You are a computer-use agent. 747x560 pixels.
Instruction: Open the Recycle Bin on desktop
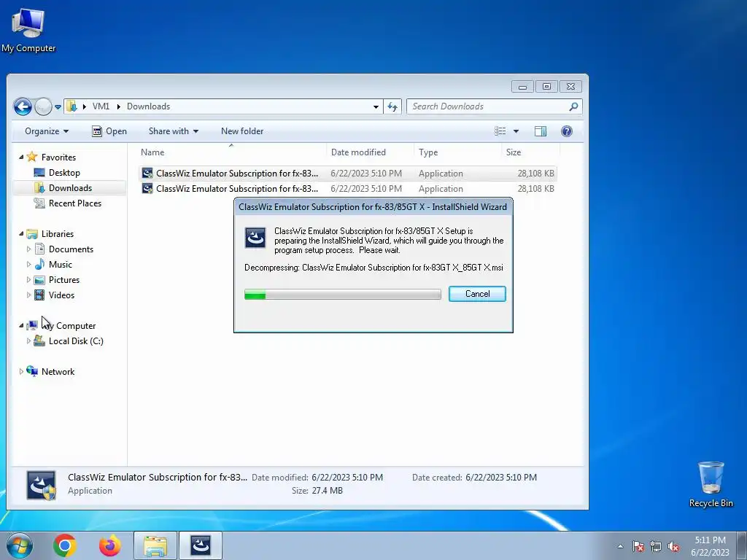(x=711, y=484)
